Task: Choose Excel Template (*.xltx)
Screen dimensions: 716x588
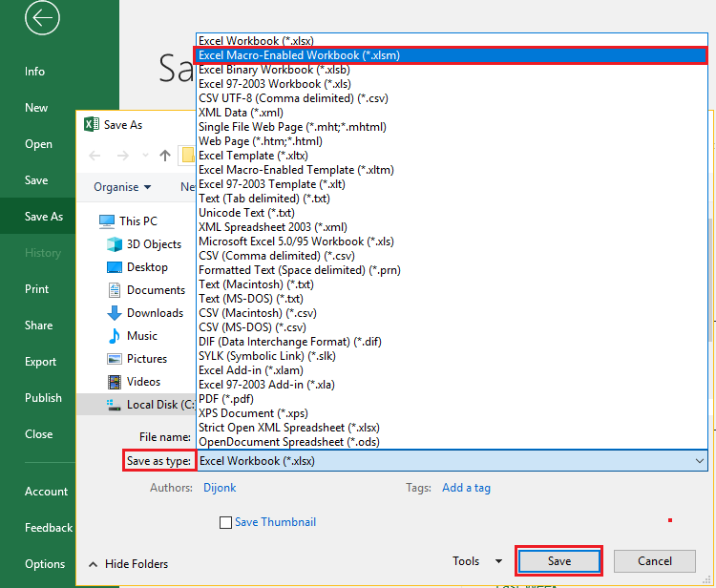Action: 453,156
